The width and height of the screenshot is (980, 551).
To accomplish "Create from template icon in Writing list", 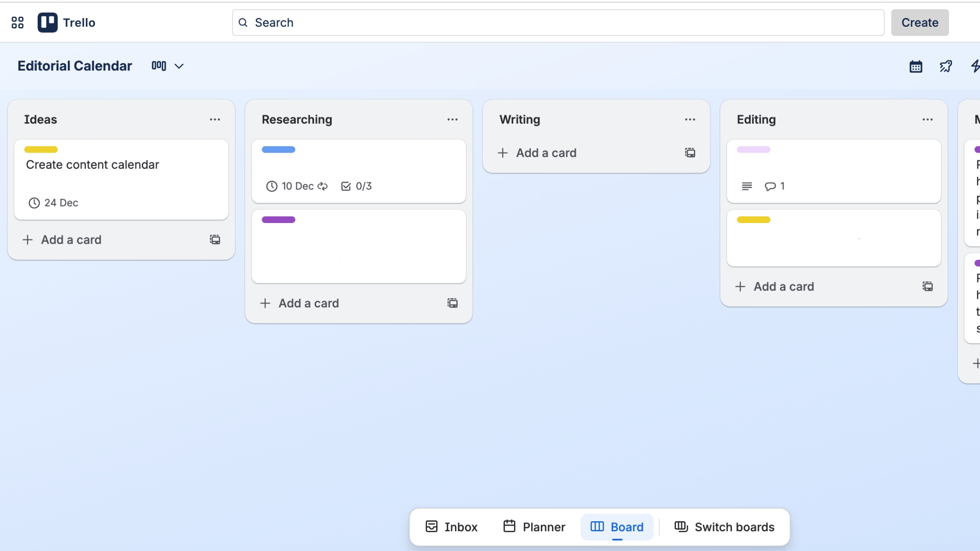I will (690, 153).
